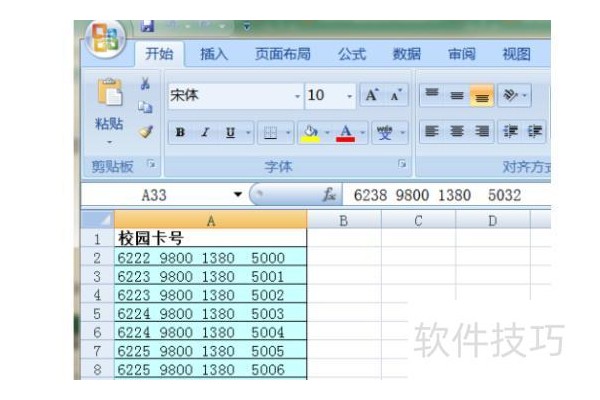Copy selection with the copy icon
The image size is (600, 400).
[x=145, y=108]
